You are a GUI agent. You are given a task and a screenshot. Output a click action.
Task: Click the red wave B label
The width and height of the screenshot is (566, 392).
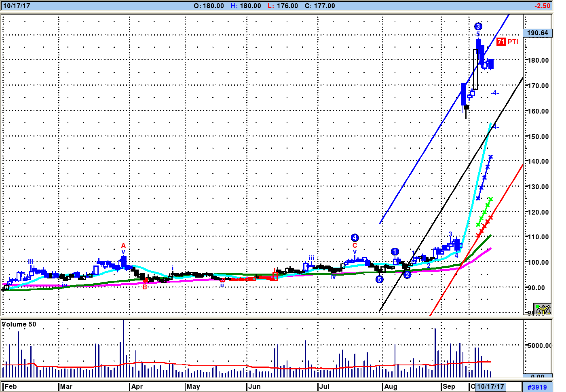point(145,287)
